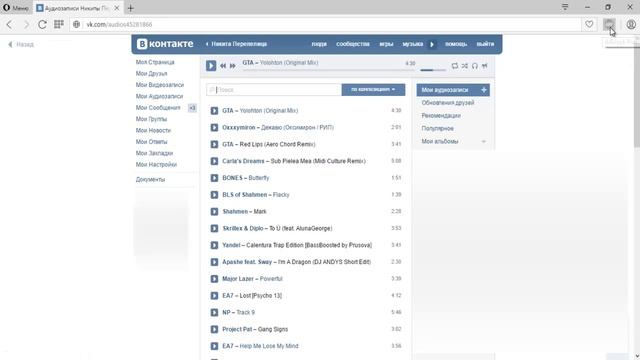
Task: Open музыка in top menu
Action: 413,44
